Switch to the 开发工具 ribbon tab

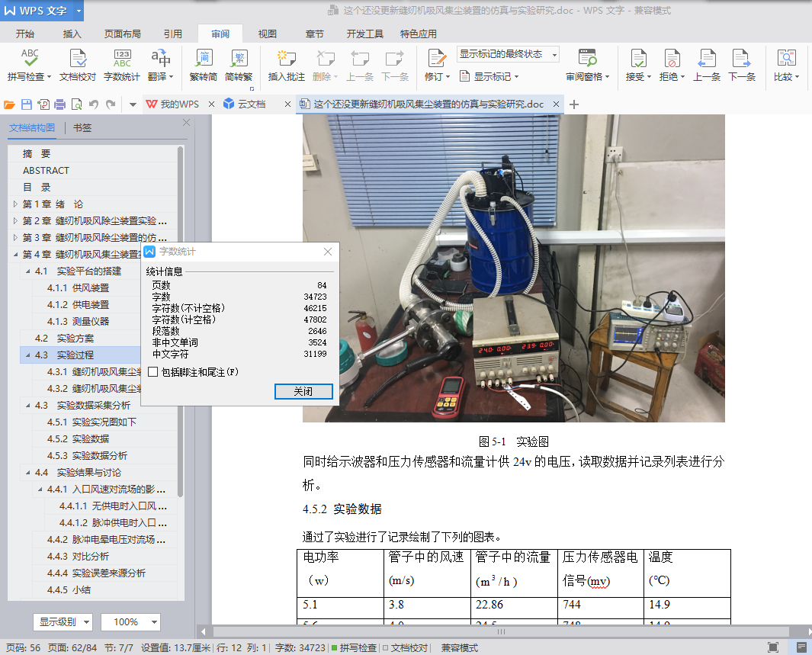pos(365,34)
